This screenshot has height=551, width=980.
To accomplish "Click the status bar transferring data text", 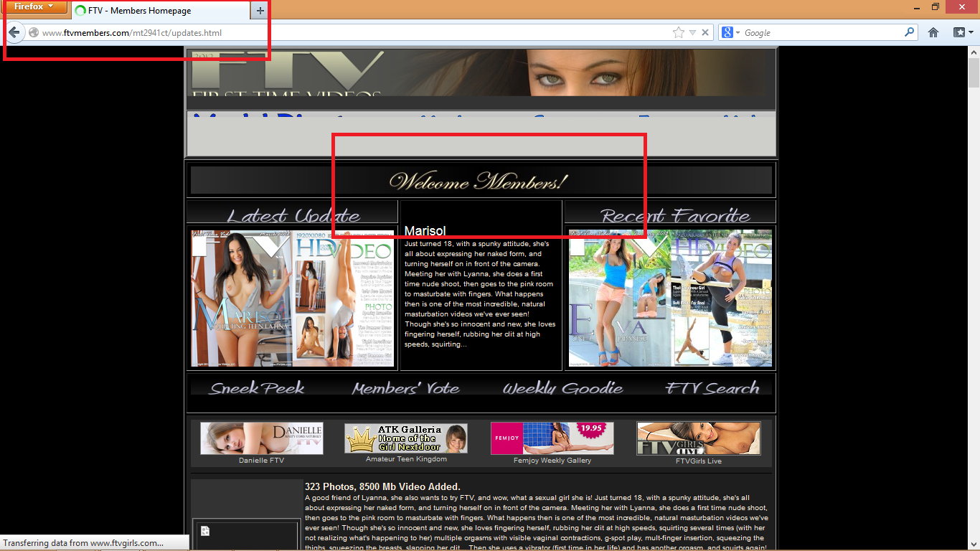I will (x=83, y=543).
